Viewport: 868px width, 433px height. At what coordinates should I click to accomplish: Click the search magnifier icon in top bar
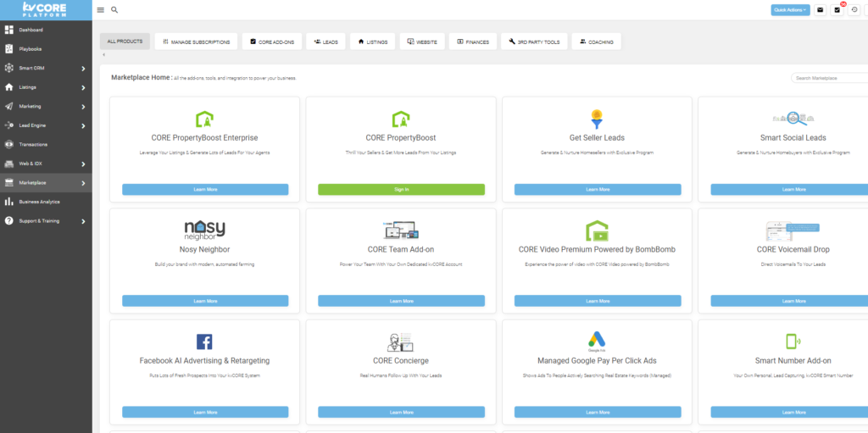click(114, 10)
